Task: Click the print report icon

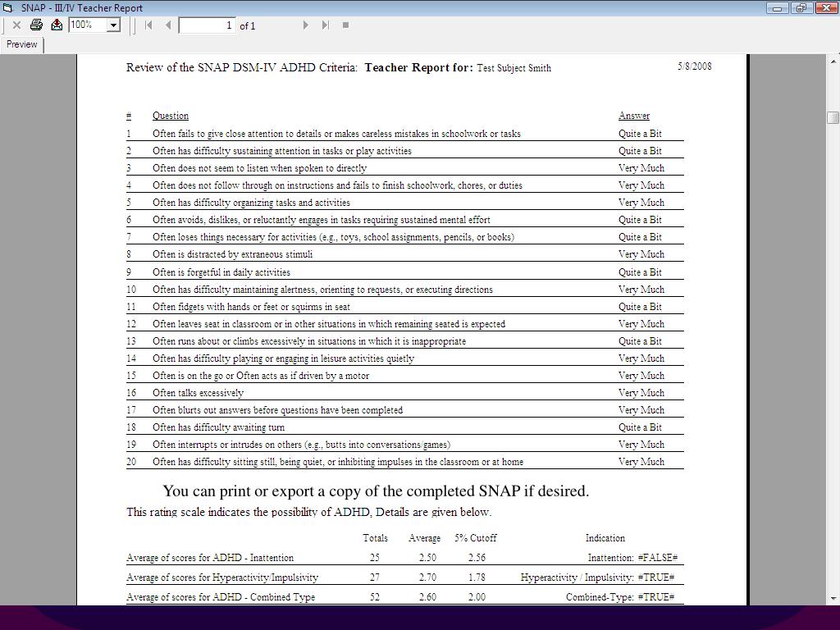Action: (36, 25)
